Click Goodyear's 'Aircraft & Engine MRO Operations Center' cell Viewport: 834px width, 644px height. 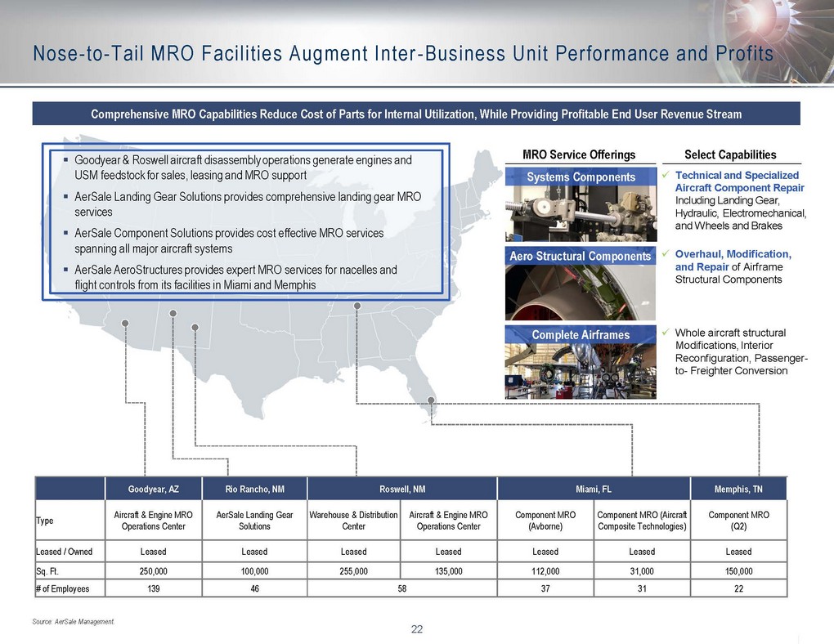[153, 521]
